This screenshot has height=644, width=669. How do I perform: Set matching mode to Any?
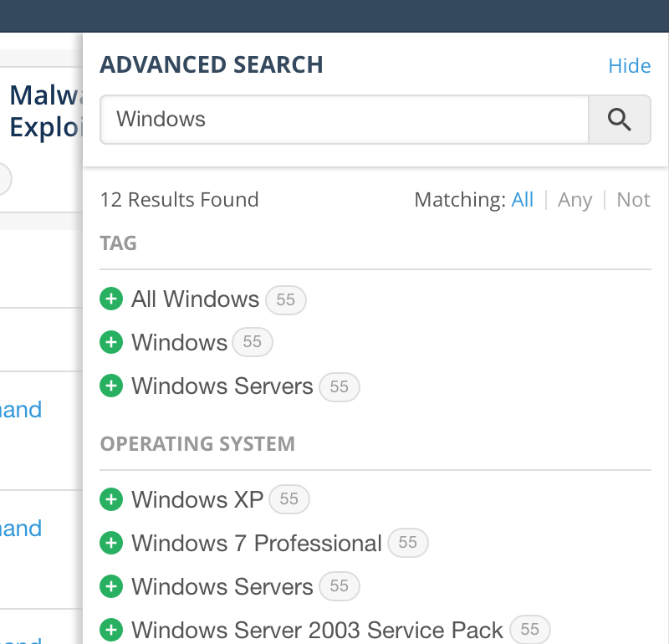[575, 200]
